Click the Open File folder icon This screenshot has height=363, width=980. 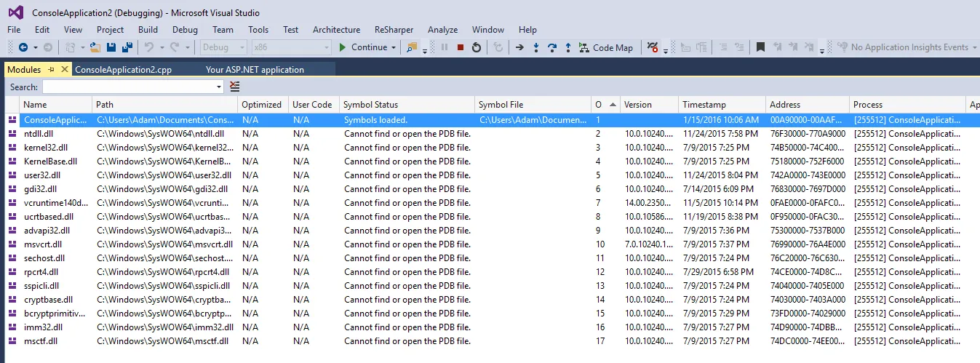tap(95, 47)
